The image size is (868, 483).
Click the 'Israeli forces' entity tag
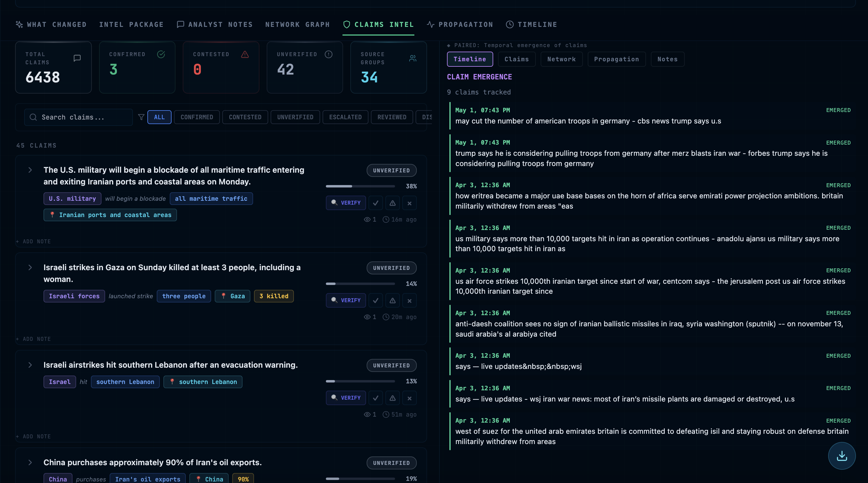(x=74, y=296)
